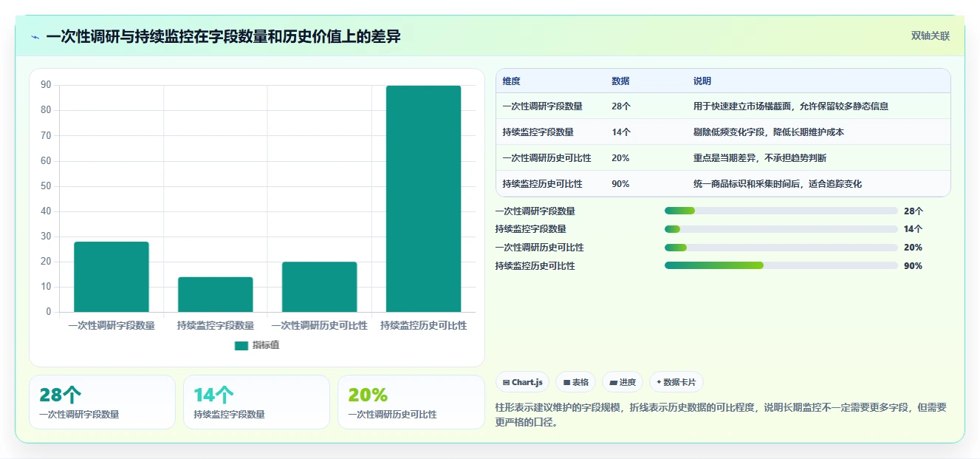The width and height of the screenshot is (980, 459).
Task: Click the 表格 tag
Action: click(x=576, y=382)
